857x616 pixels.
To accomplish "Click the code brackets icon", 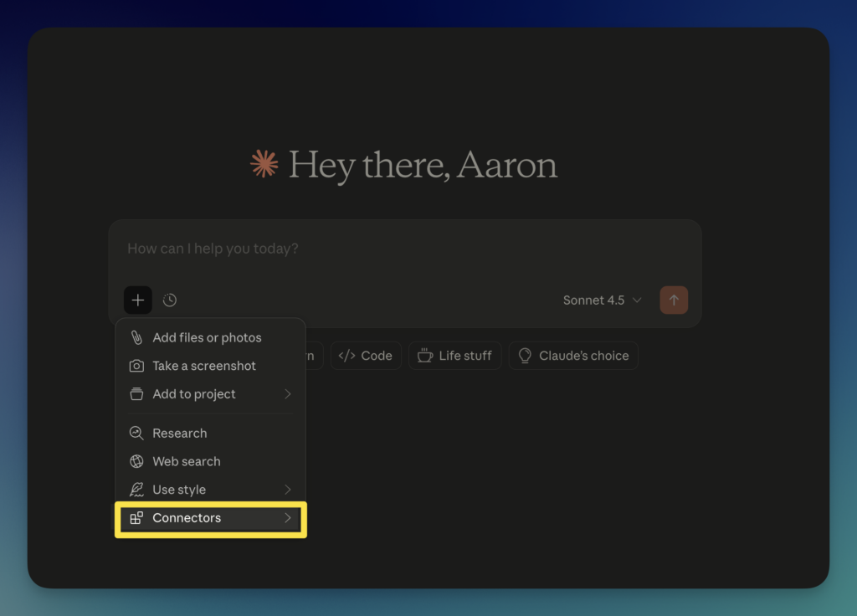I will [x=347, y=356].
